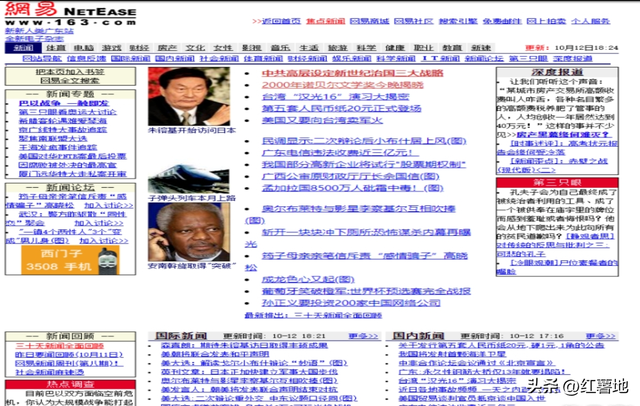
Task: Open the bold 巴以战争 一触即发 topic link
Action: pyautogui.click(x=64, y=103)
